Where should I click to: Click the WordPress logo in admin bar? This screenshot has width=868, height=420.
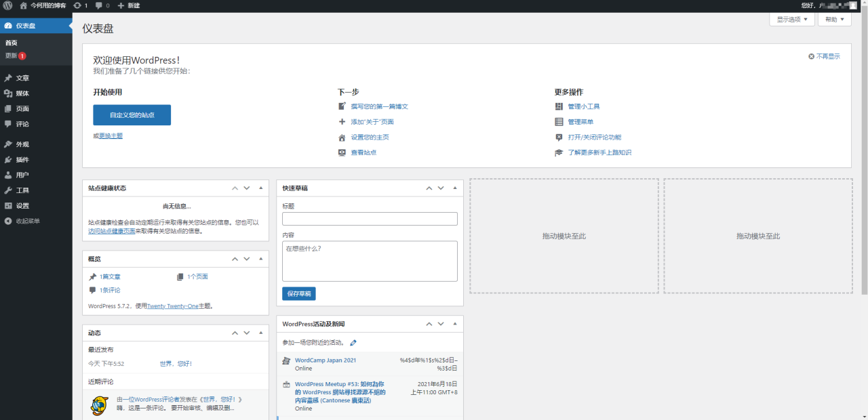(x=7, y=5)
